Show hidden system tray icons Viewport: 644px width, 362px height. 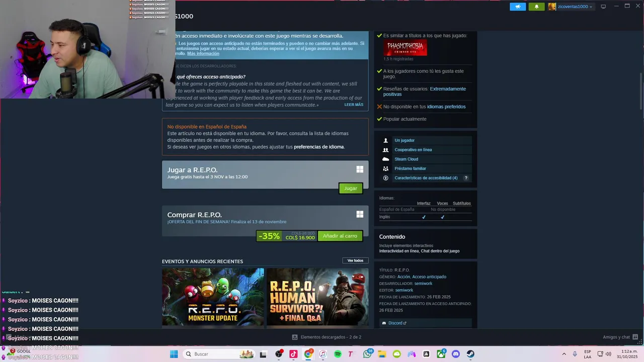(x=563, y=354)
